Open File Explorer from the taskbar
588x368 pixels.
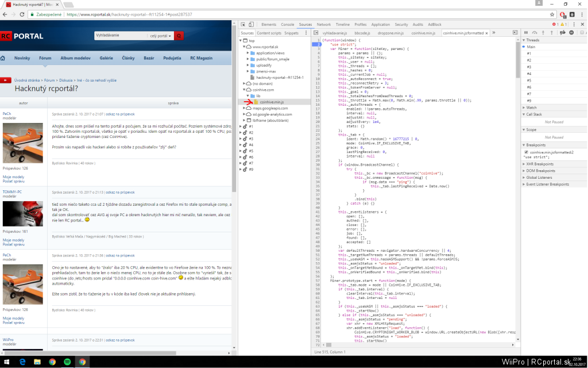[x=37, y=362]
